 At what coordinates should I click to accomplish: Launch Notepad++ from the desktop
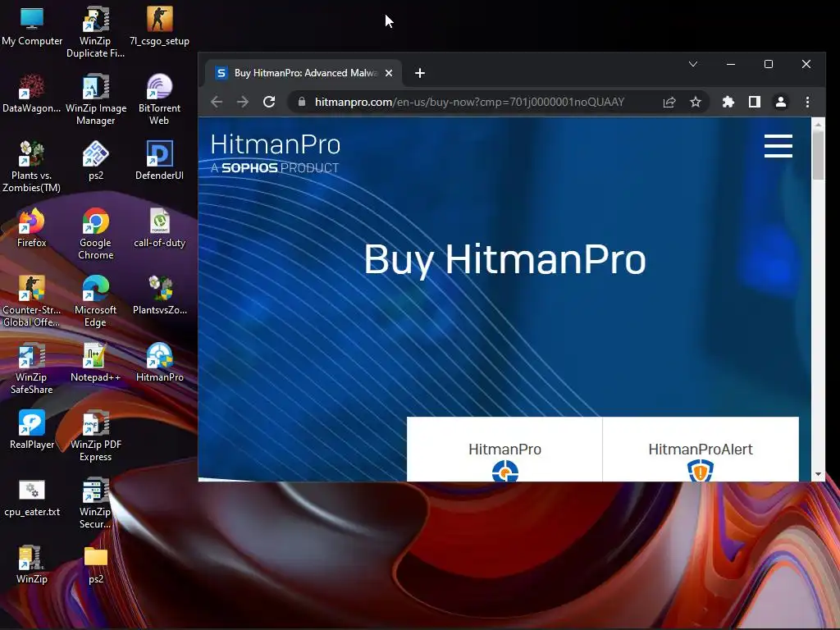coord(95,362)
